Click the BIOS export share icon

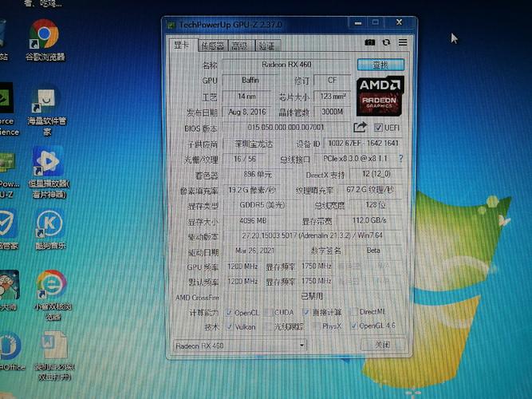click(x=360, y=127)
